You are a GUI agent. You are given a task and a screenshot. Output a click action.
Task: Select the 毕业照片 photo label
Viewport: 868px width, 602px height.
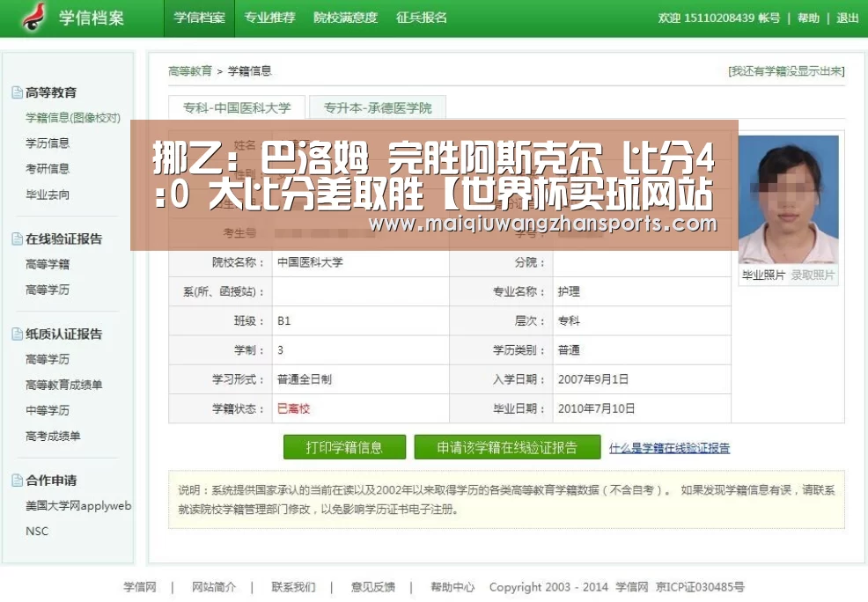click(763, 275)
